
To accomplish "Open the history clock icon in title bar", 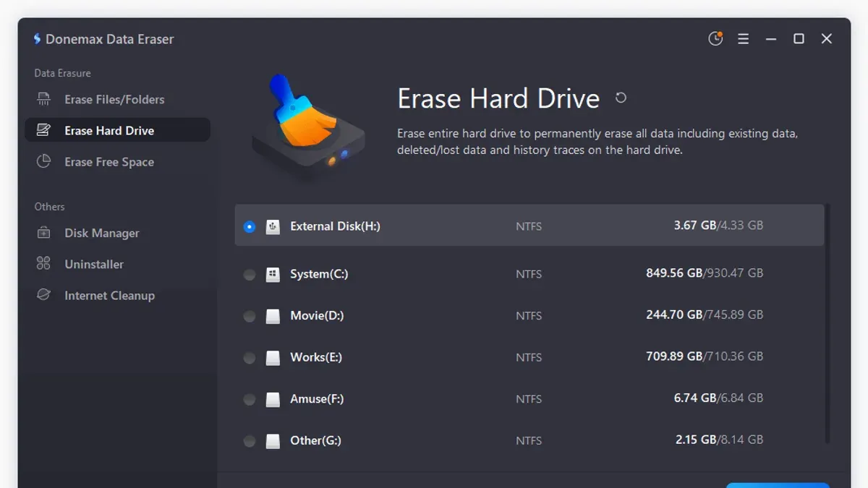I will point(715,38).
